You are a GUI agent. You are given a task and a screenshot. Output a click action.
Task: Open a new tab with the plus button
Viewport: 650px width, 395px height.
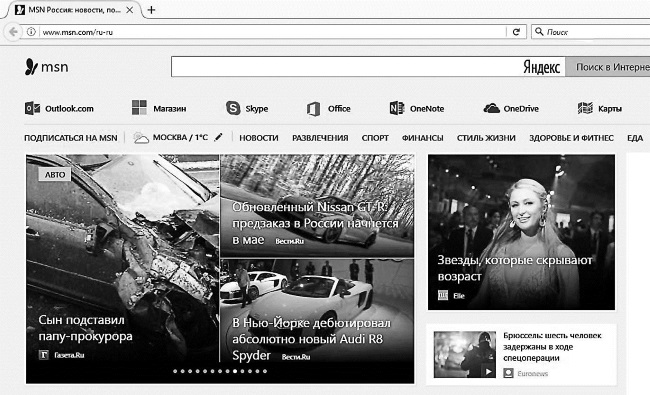(151, 10)
